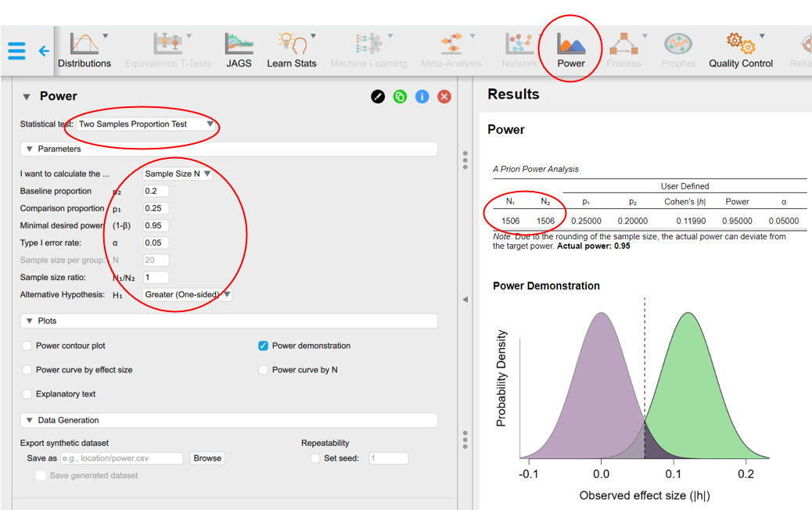Click the p₂ value 0.20000

[632, 221]
